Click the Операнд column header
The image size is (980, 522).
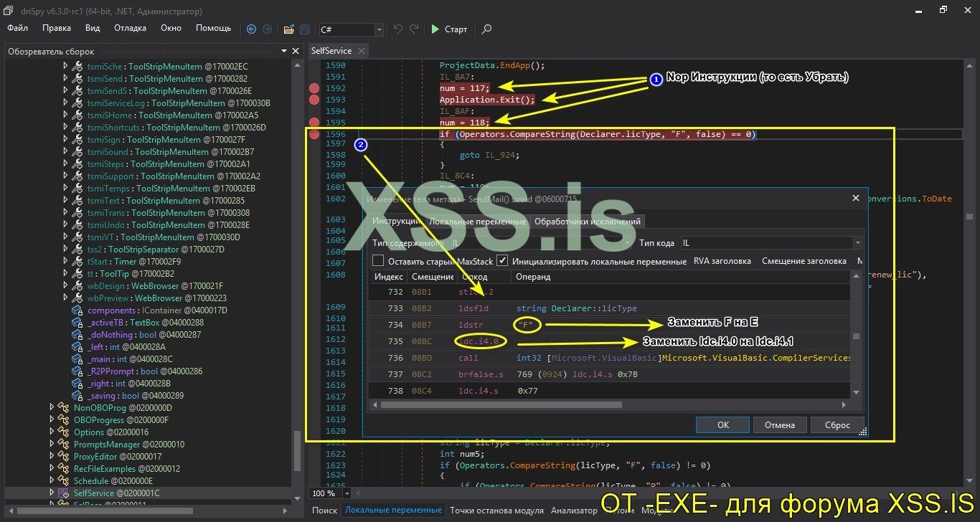pyautogui.click(x=682, y=277)
